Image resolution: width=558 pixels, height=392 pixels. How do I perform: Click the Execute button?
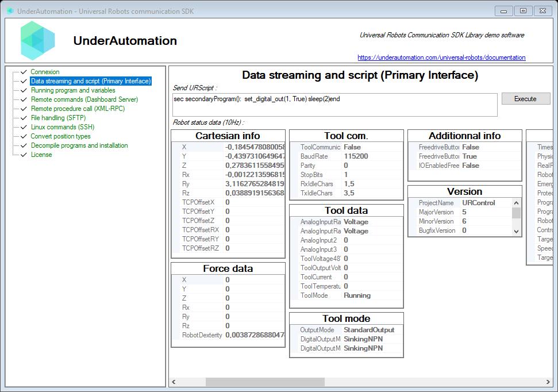(x=525, y=99)
